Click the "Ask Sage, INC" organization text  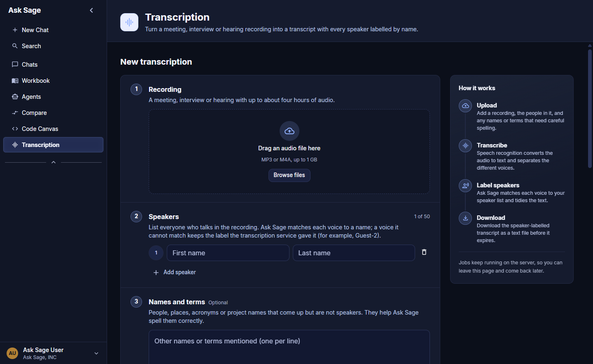click(x=40, y=357)
